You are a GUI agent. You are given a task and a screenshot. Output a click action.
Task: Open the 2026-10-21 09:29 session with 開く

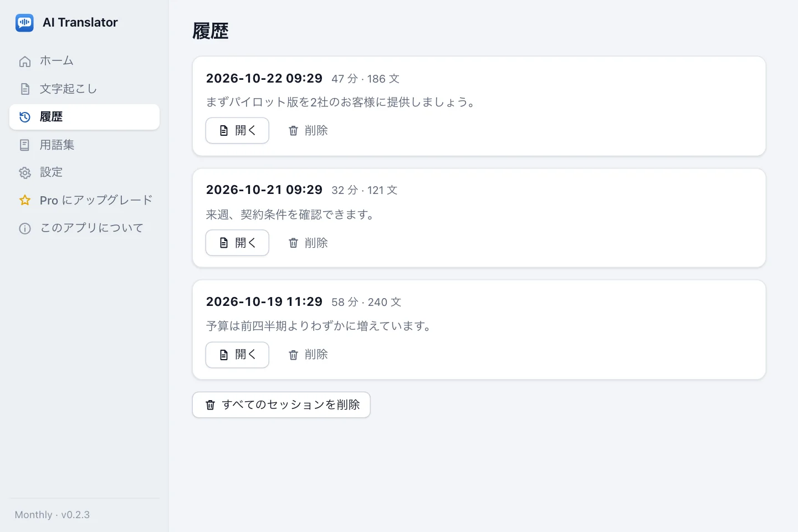click(237, 243)
